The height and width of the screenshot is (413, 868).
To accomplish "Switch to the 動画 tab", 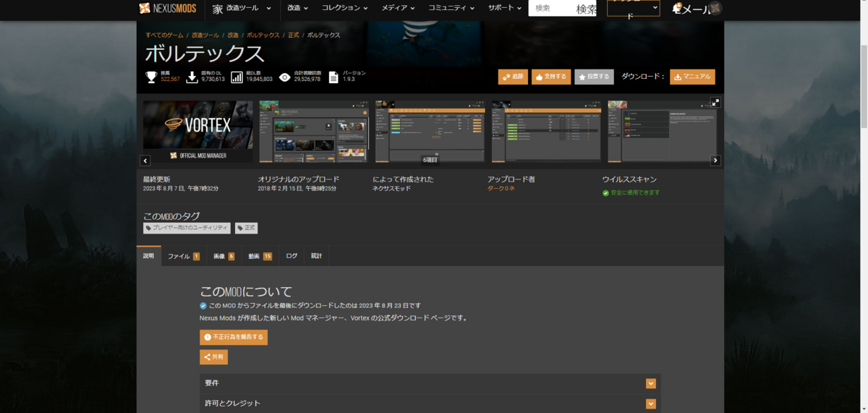I will 260,256.
